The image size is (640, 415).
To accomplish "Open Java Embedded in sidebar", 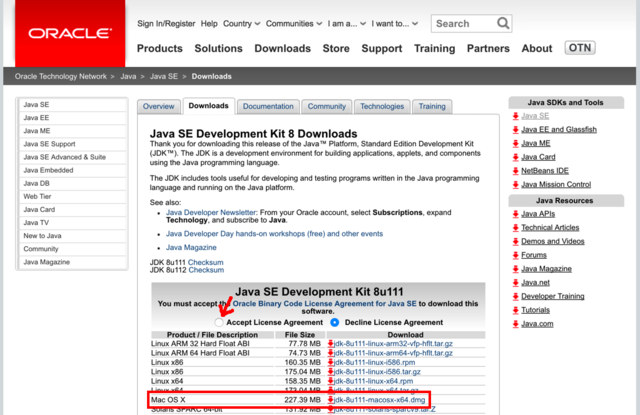I will (x=72, y=170).
